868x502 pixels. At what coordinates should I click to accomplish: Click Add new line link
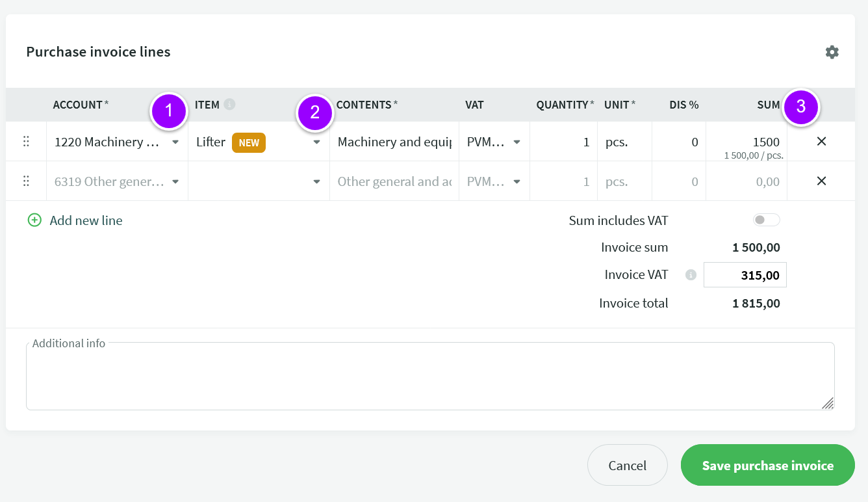click(x=86, y=220)
